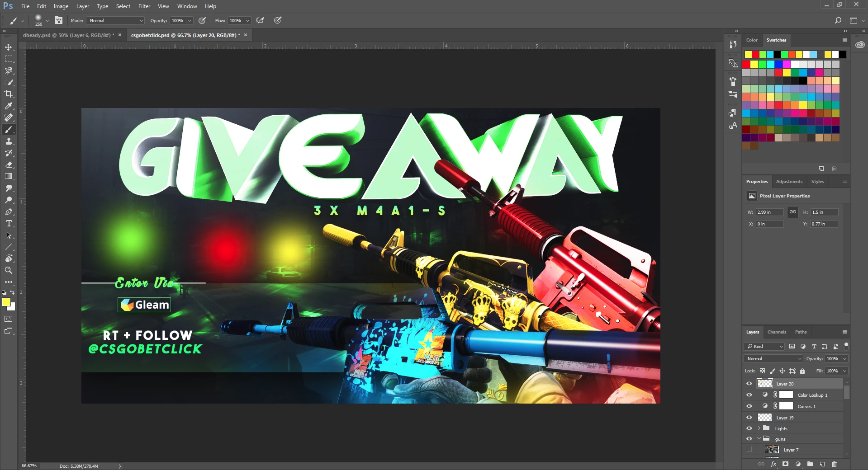Hide Layer 20 visibility eye
Viewport: 868px width, 470px height.
coord(749,384)
